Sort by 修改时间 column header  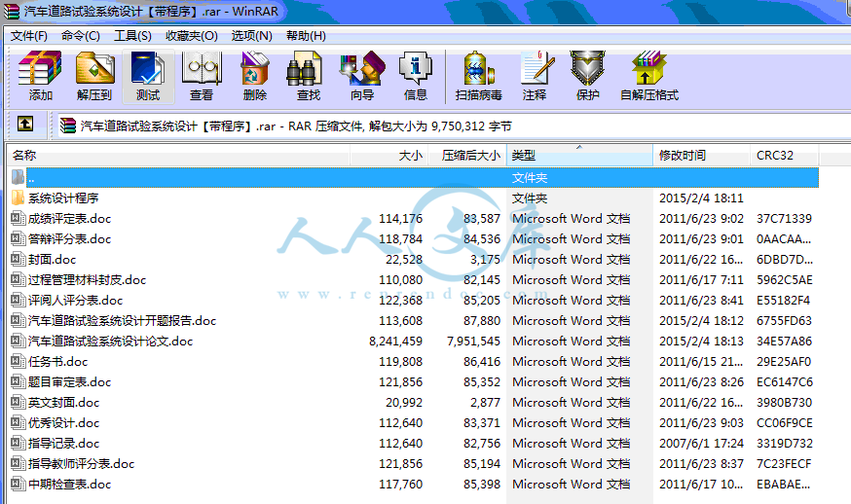click(x=702, y=155)
